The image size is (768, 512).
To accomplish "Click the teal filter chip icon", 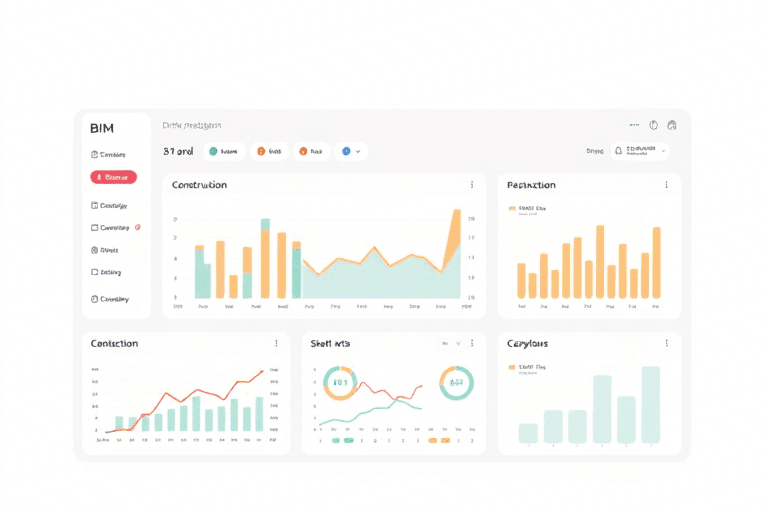I will 213,151.
